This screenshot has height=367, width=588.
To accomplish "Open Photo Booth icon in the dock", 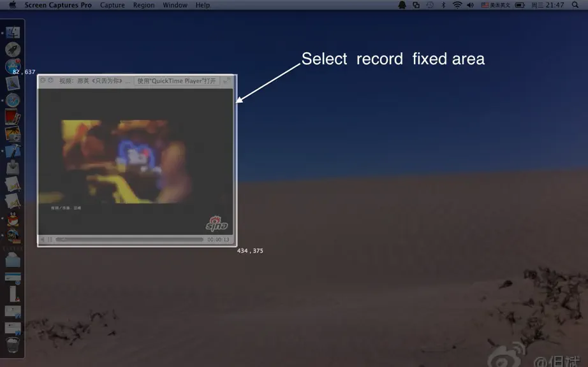I will tap(13, 117).
